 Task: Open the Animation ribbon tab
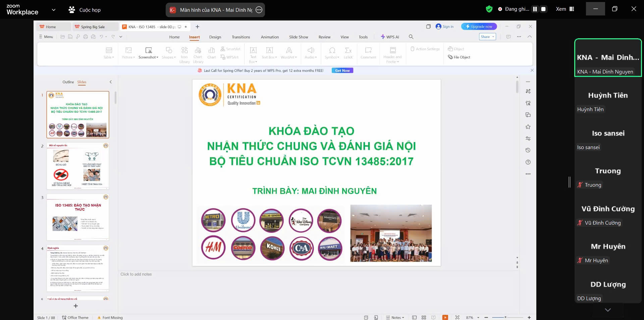click(x=270, y=37)
